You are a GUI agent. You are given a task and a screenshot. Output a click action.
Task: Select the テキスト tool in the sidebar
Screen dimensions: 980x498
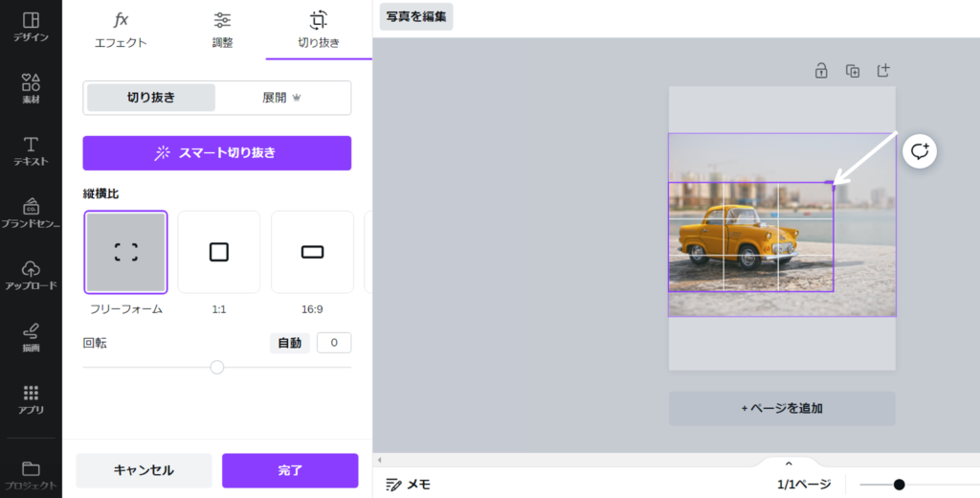click(31, 150)
